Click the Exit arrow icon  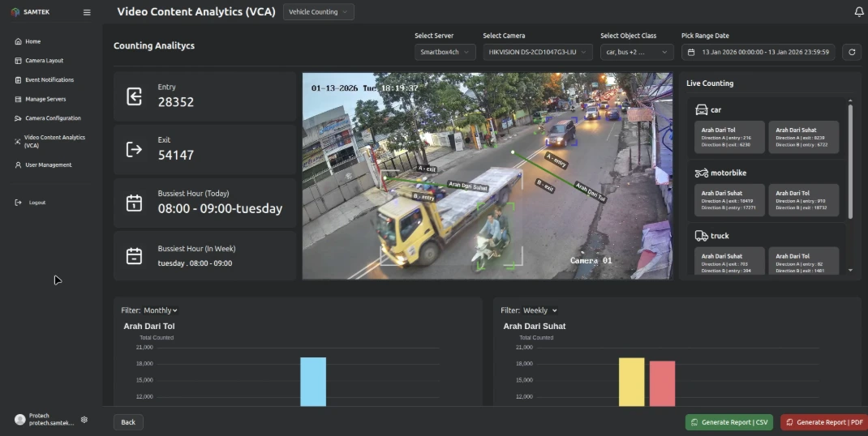[134, 149]
